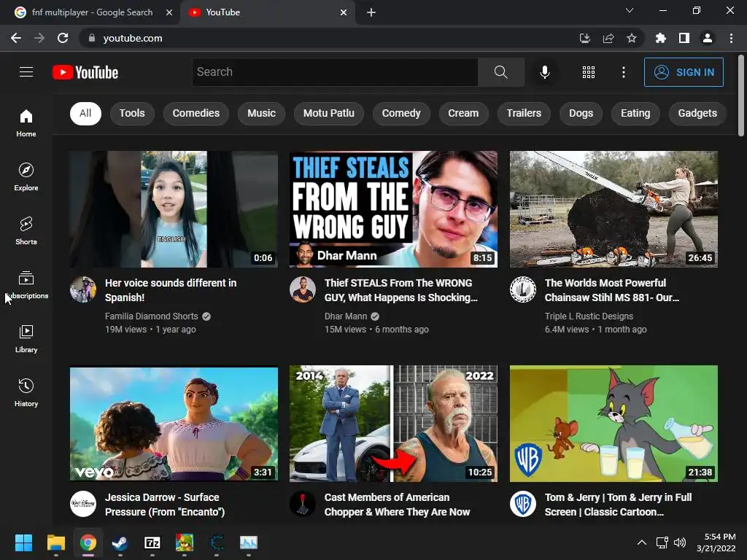Open 'Her voice sounds different in Spanish!' title
The width and height of the screenshot is (747, 560).
click(171, 290)
